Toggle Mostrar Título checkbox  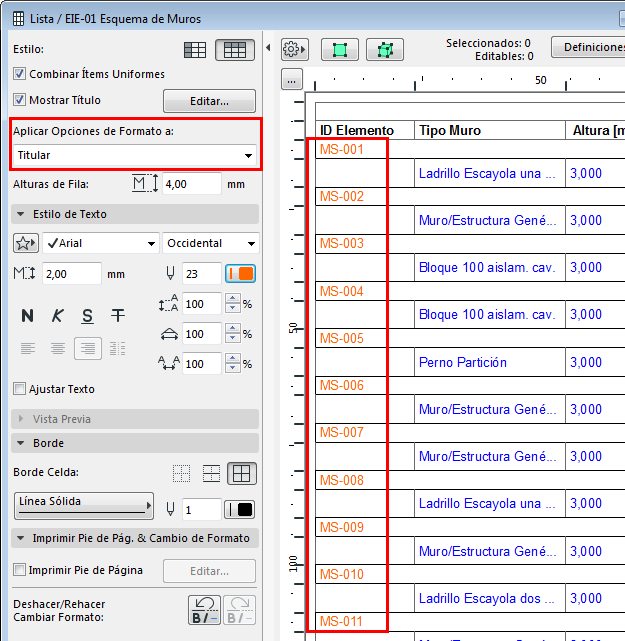point(19,100)
